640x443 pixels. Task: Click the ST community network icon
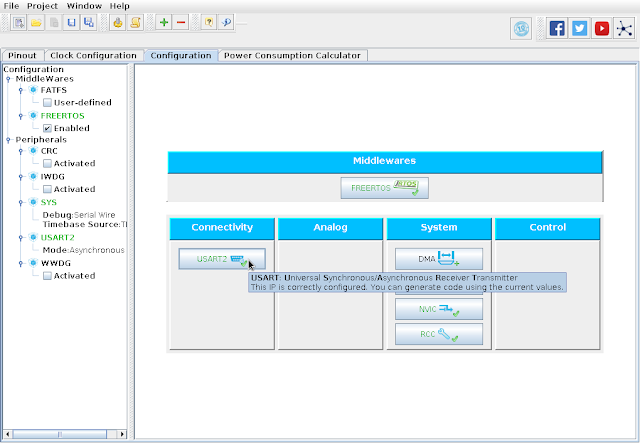pyautogui.click(x=624, y=29)
